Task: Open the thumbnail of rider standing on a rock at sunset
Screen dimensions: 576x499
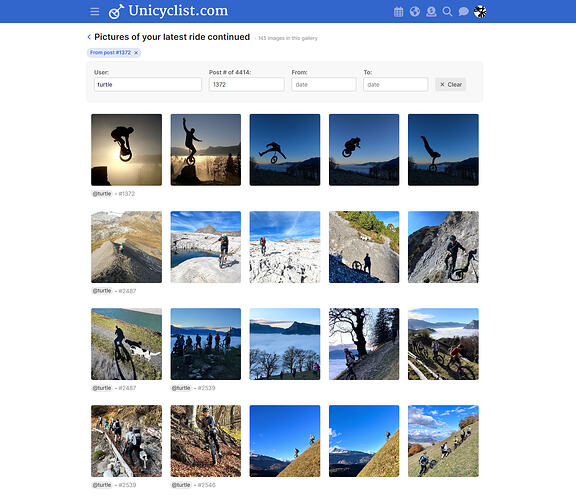Action: pos(206,150)
